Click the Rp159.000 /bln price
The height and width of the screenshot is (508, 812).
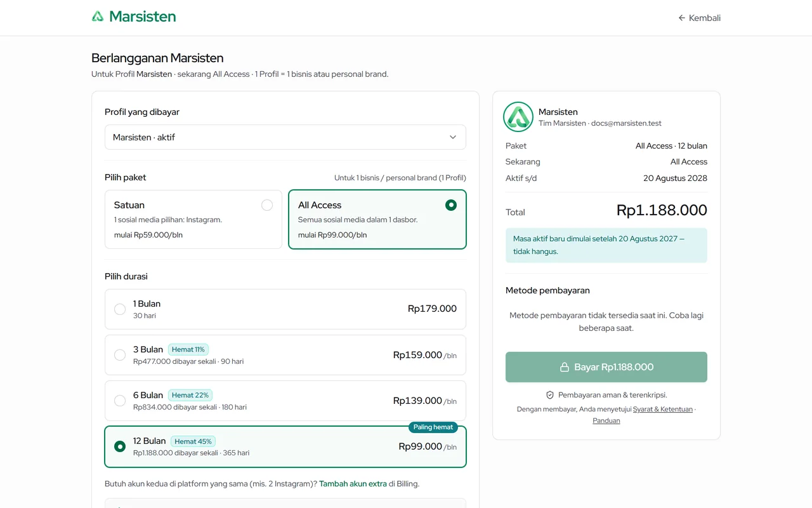pos(425,355)
